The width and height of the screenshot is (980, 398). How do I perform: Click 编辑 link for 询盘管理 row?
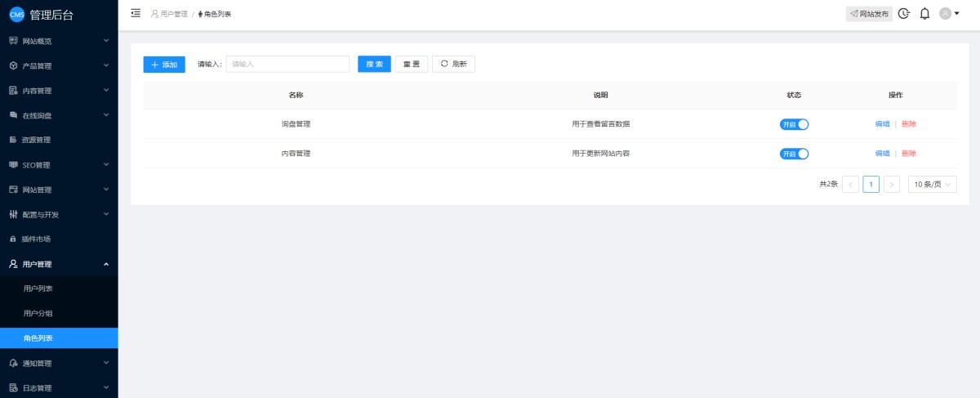[882, 124]
